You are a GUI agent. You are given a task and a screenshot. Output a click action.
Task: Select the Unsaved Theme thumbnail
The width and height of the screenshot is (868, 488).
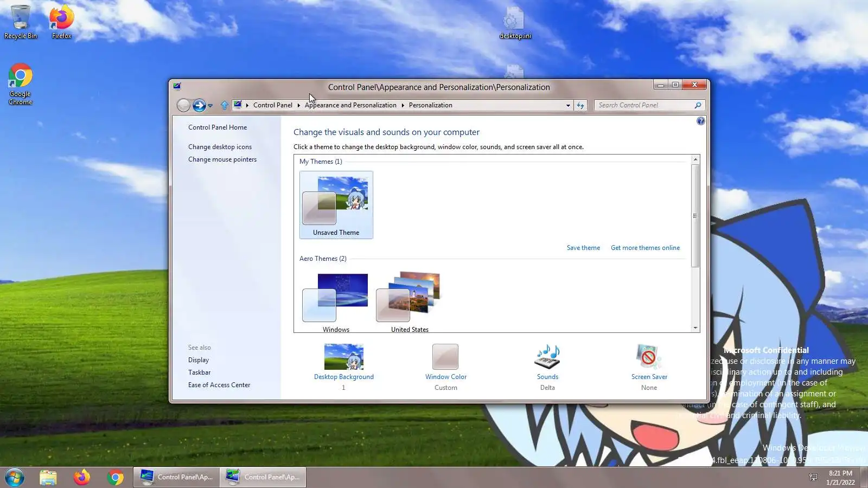coord(336,205)
